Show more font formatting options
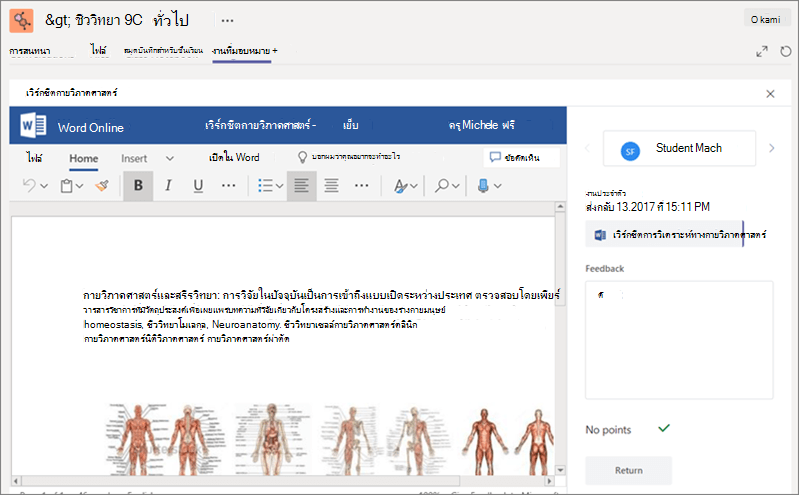Image resolution: width=799 pixels, height=495 pixels. pyautogui.click(x=229, y=186)
